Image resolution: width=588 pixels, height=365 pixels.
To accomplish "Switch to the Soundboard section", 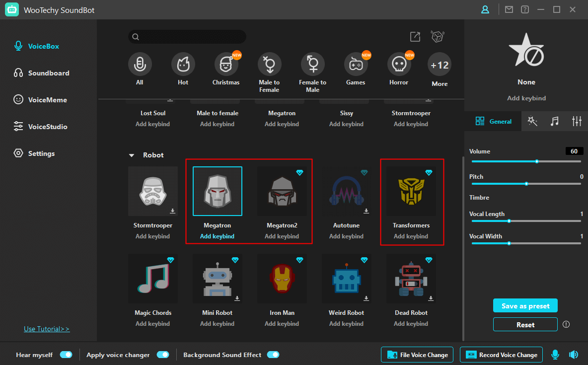I will click(48, 73).
